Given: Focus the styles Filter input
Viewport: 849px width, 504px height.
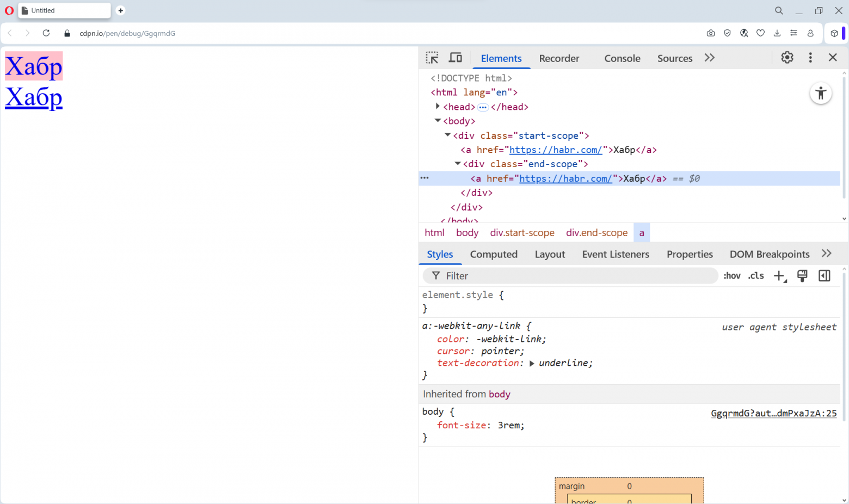Looking at the screenshot, I should click(570, 276).
